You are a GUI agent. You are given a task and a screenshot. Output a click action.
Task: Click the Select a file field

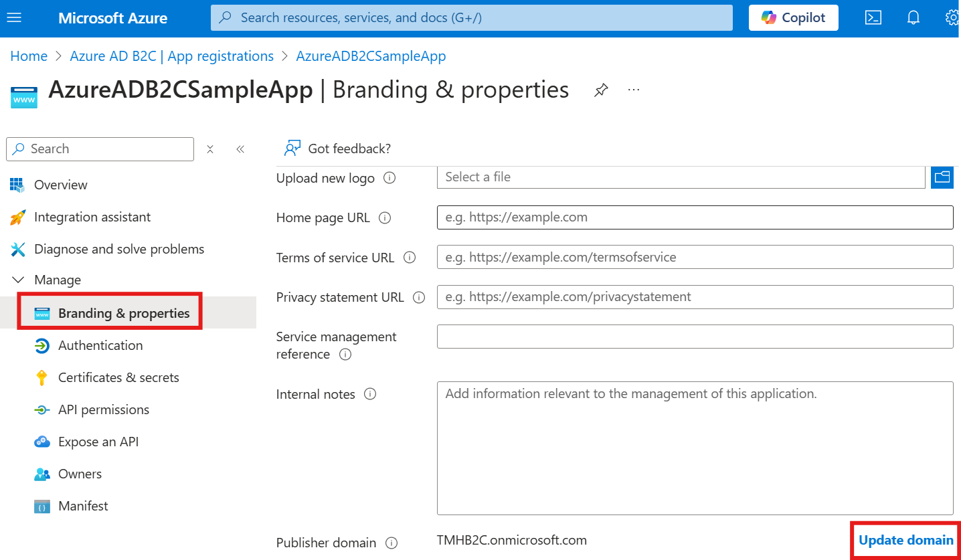pos(681,177)
